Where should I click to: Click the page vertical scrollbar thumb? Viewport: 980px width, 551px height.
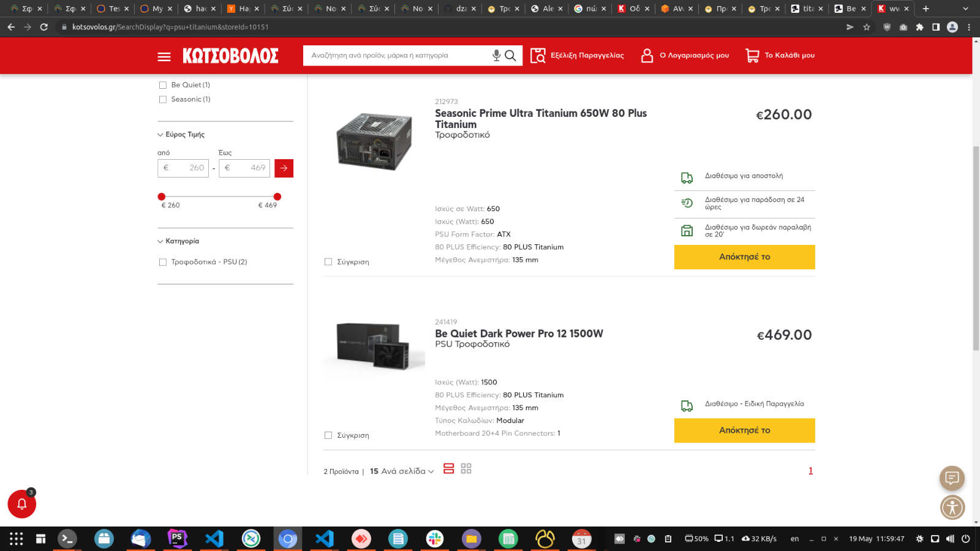(976, 248)
